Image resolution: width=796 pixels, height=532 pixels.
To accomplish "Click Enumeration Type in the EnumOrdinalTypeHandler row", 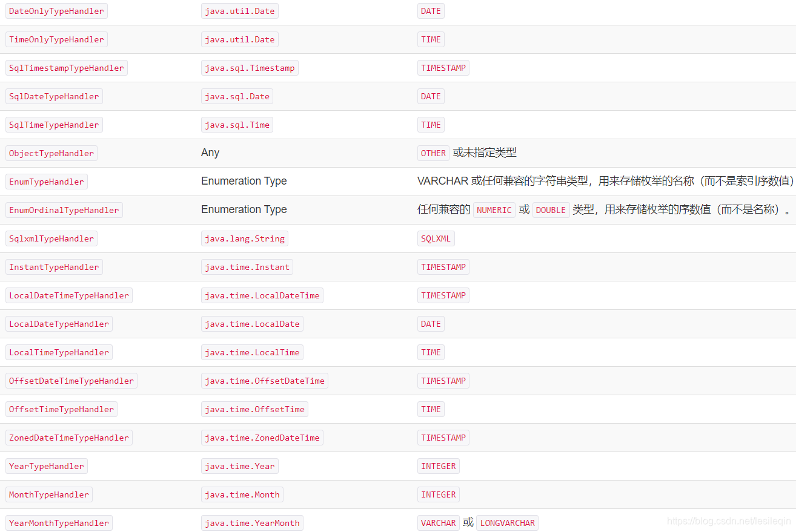I will coord(244,209).
